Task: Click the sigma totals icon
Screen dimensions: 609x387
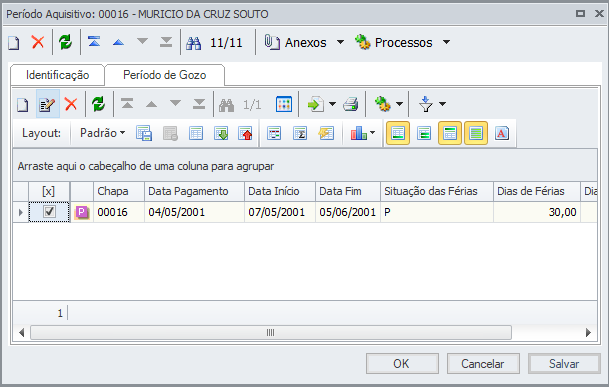Action: [x=300, y=133]
